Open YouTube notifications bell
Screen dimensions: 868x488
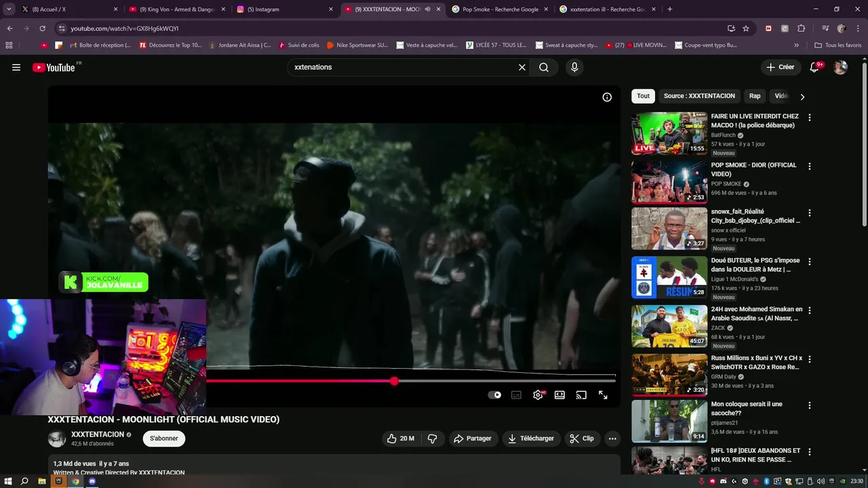(815, 67)
